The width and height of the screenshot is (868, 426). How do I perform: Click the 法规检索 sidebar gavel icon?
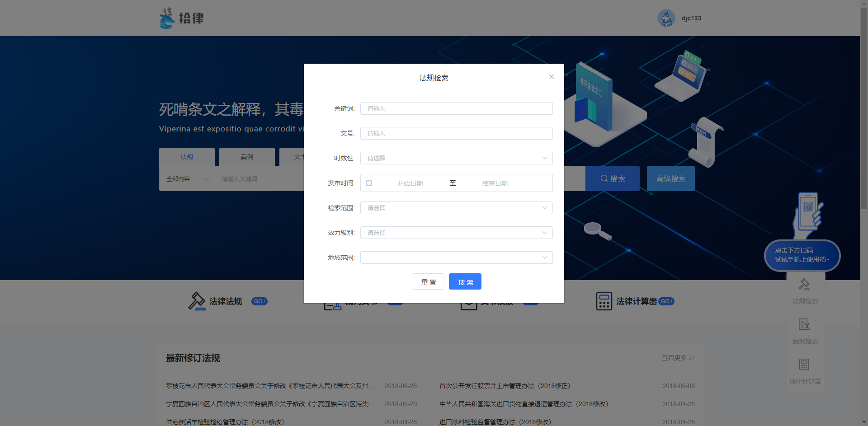[804, 285]
